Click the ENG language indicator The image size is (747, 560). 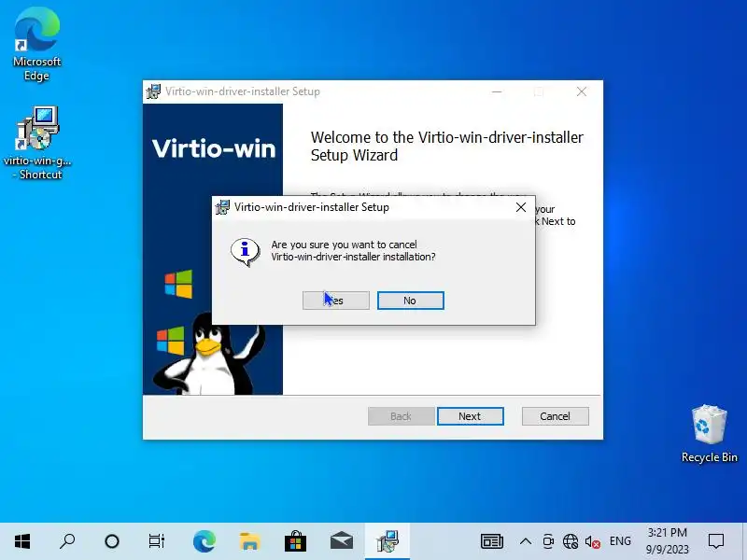tap(620, 541)
